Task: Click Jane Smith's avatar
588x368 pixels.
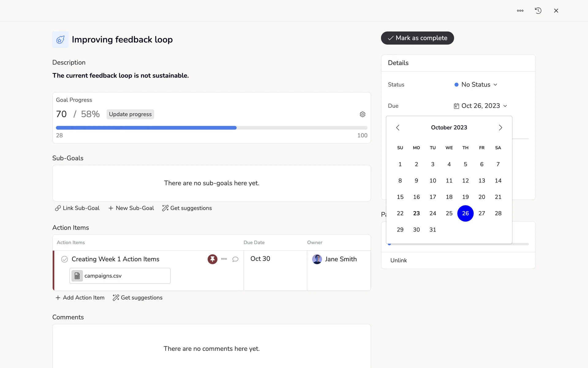Action: (317, 259)
